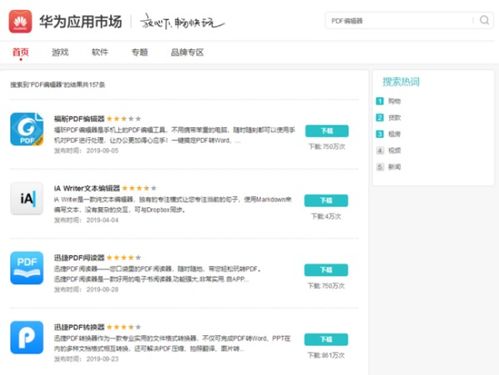This screenshot has height=375, width=499.
Task: Select hot search rank 3 badge
Action: click(380, 134)
